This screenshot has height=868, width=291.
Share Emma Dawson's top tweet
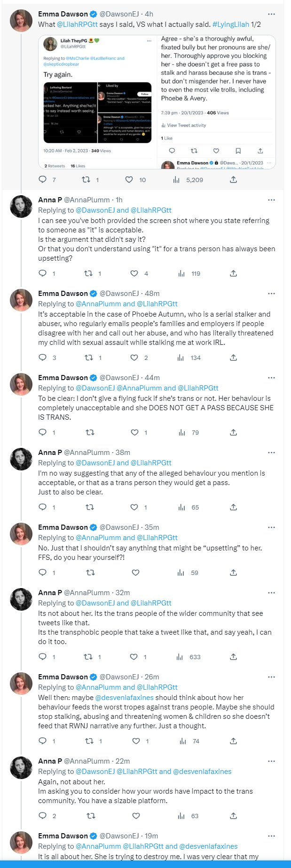(233, 179)
